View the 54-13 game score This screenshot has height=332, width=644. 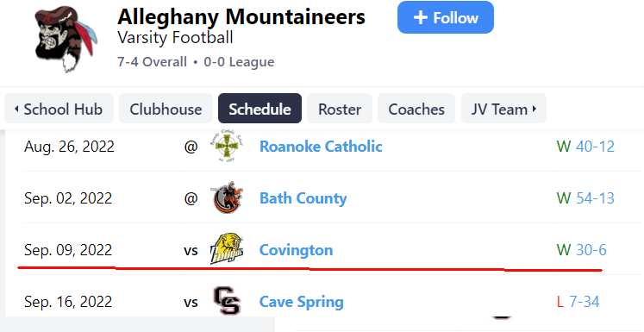[x=595, y=198]
